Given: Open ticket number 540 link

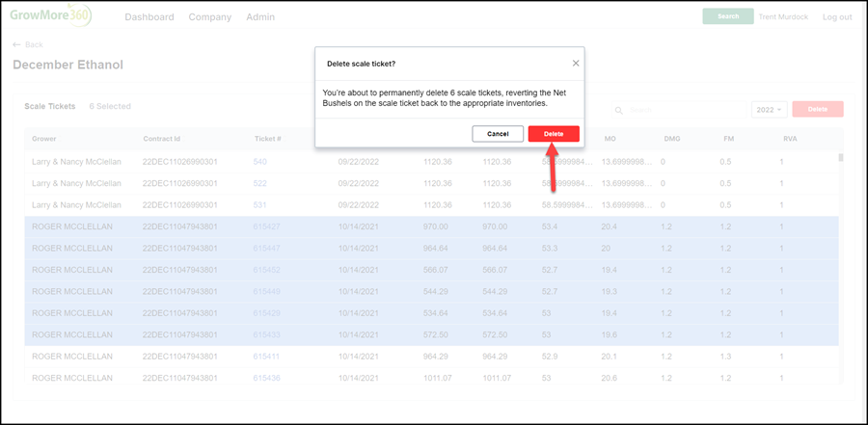Looking at the screenshot, I should tap(259, 162).
